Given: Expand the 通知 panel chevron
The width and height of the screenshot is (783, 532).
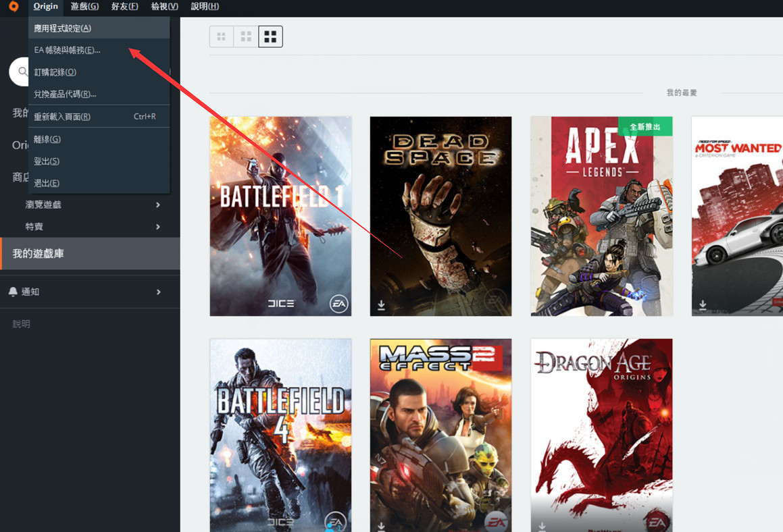Looking at the screenshot, I should tap(159, 292).
